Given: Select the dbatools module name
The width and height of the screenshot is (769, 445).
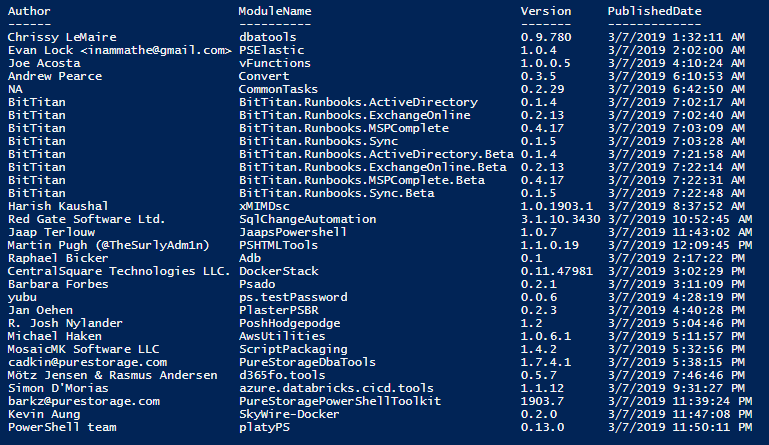Looking at the screenshot, I should [267, 37].
